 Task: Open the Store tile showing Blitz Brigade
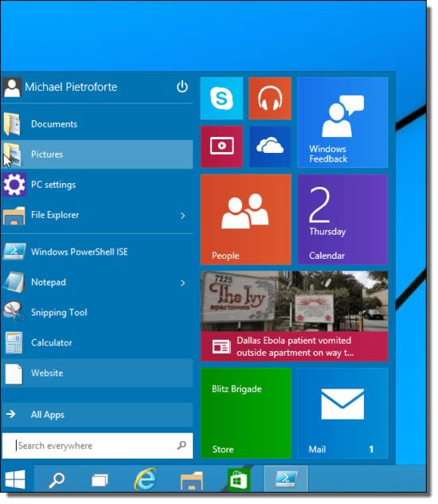(x=246, y=413)
